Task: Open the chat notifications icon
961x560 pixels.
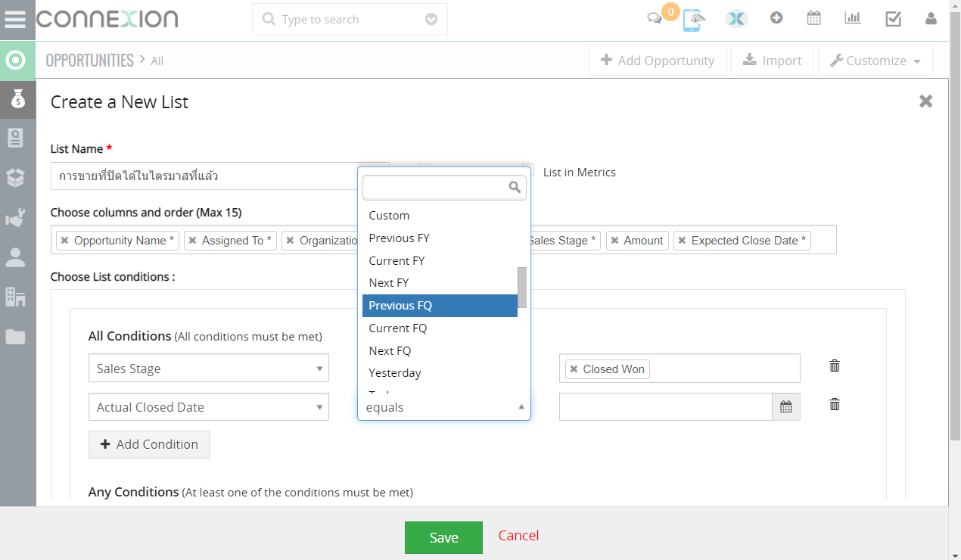Action: [x=655, y=19]
